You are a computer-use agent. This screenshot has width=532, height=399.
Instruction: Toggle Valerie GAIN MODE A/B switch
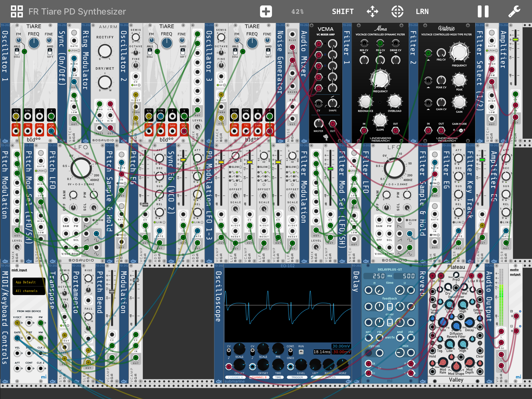click(x=459, y=130)
